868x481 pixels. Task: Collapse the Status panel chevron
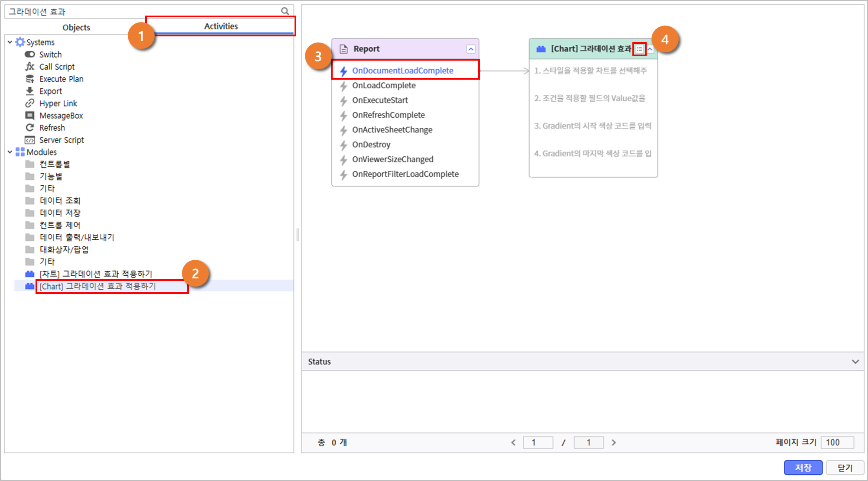855,362
